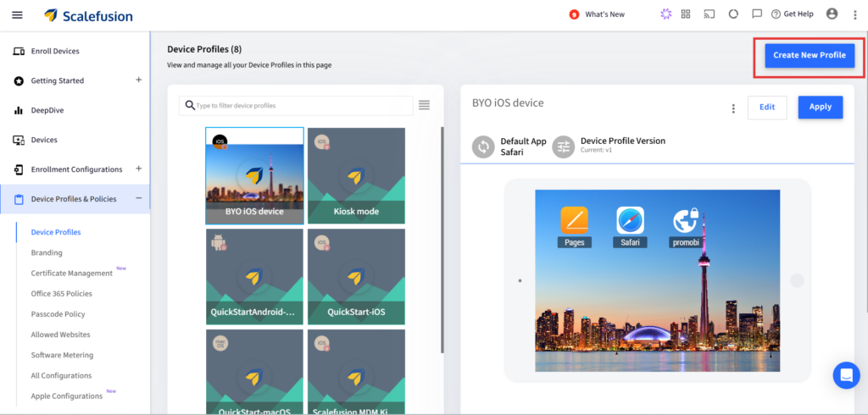Screen dimensions: 868x415
Task: Collapse Device Profiles & Policies section
Action: (139, 198)
